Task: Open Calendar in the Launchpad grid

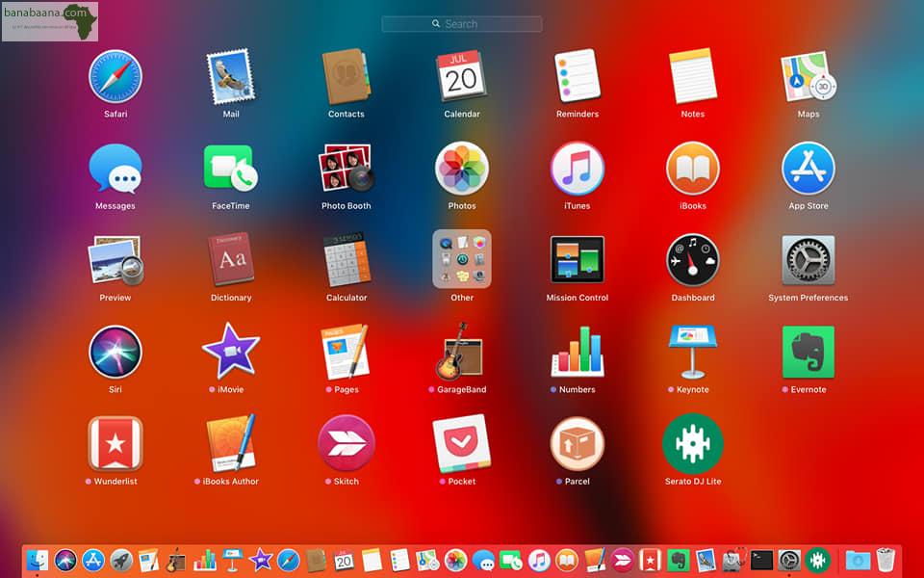Action: pos(461,77)
